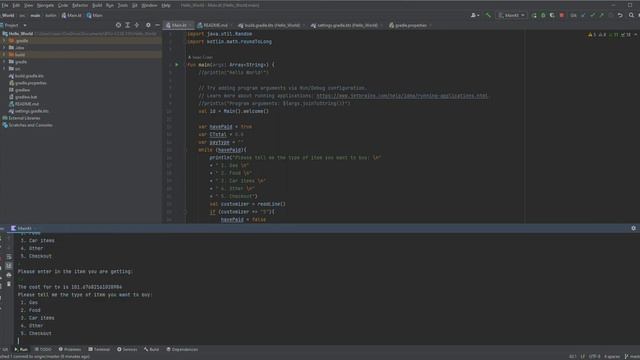Toggle soft-wrap icon in Run console
Image resolution: width=640 pixels, height=360 pixels.
9,257
